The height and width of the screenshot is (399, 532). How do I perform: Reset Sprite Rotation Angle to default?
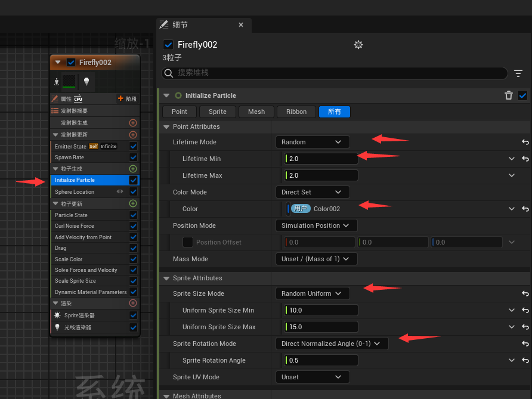click(x=525, y=360)
